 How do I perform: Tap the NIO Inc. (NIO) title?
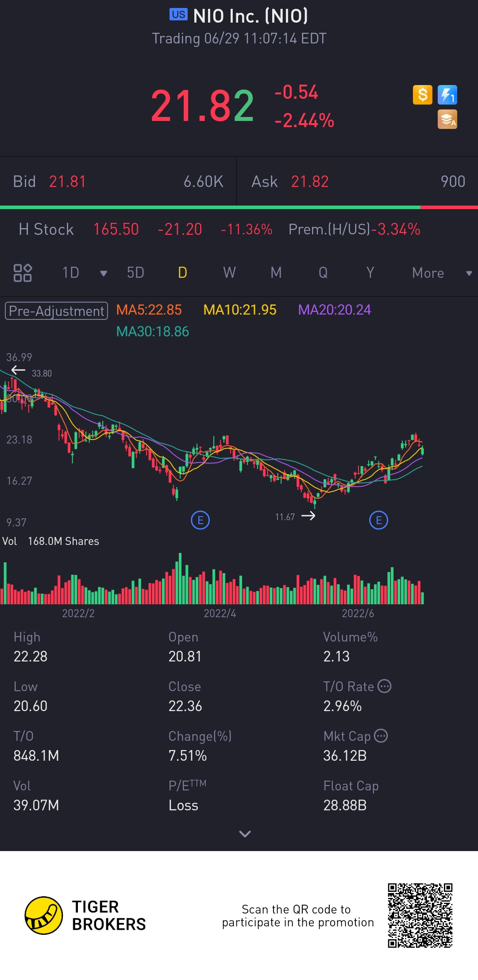pyautogui.click(x=251, y=16)
